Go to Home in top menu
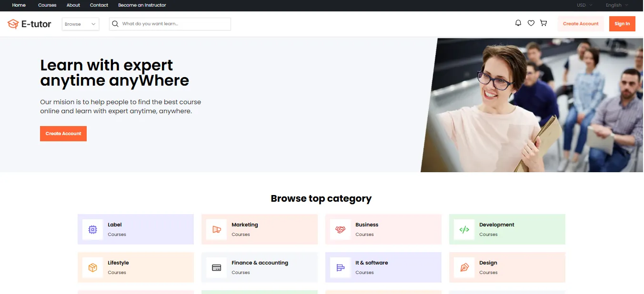644x294 pixels. 19,5
